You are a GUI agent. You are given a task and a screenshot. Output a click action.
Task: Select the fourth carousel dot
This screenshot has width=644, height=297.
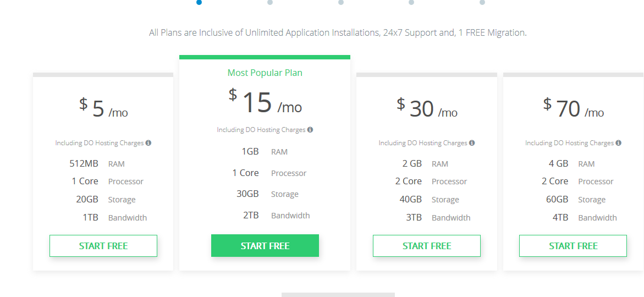(411, 2)
